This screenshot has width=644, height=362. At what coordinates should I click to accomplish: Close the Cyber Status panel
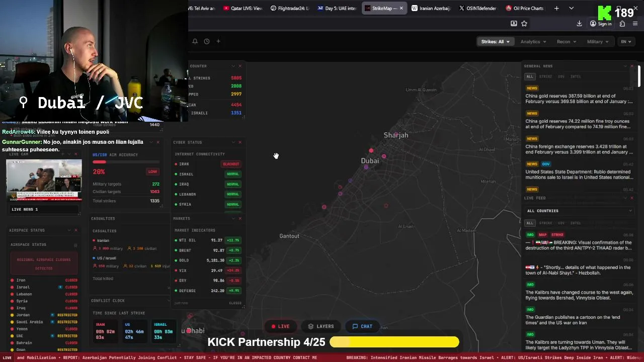point(240,142)
